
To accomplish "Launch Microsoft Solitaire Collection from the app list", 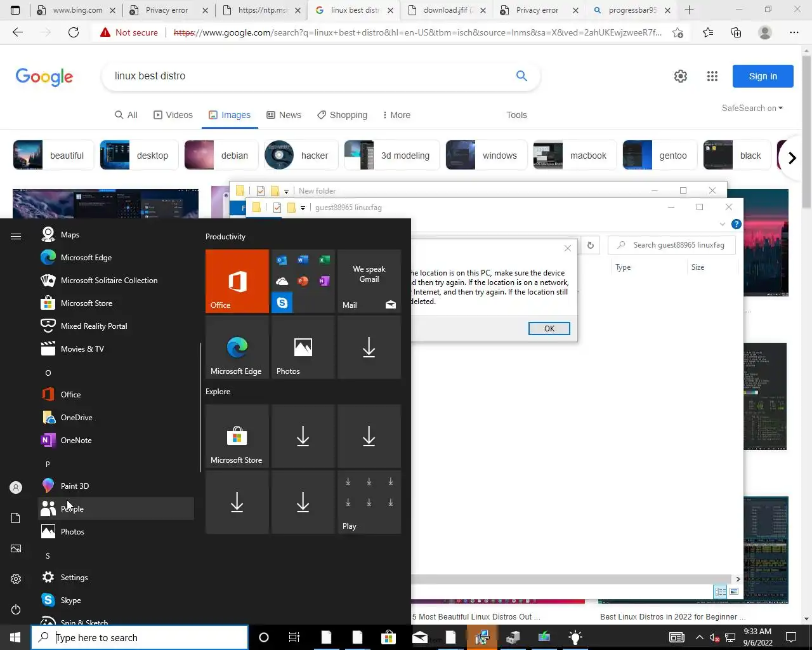I will (116, 281).
